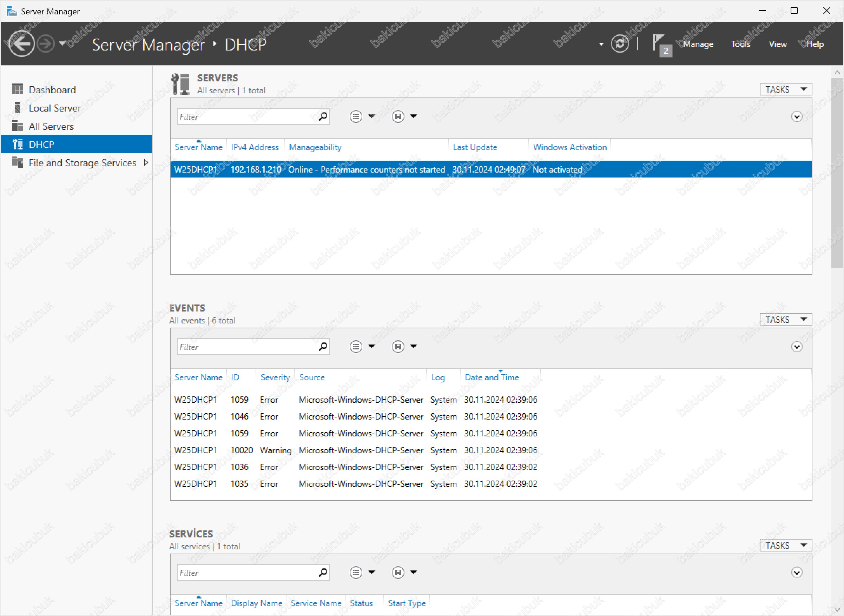Viewport: 844px width, 616px height.
Task: Sort events by Severity column
Action: point(275,377)
